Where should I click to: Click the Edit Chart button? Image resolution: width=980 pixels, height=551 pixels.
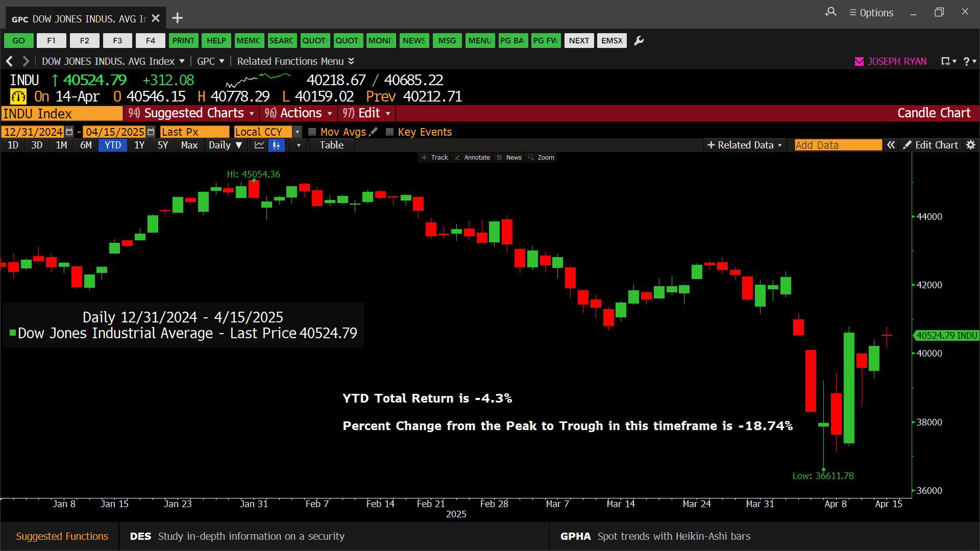click(x=930, y=145)
